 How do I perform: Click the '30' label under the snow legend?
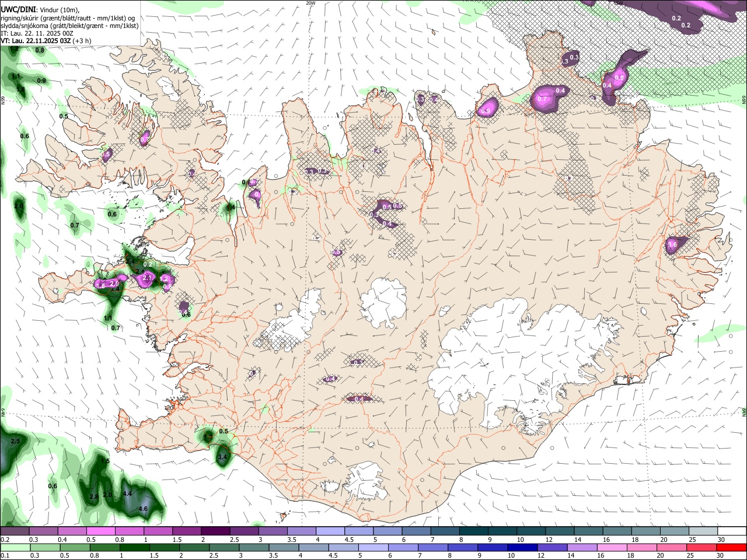tap(721, 540)
